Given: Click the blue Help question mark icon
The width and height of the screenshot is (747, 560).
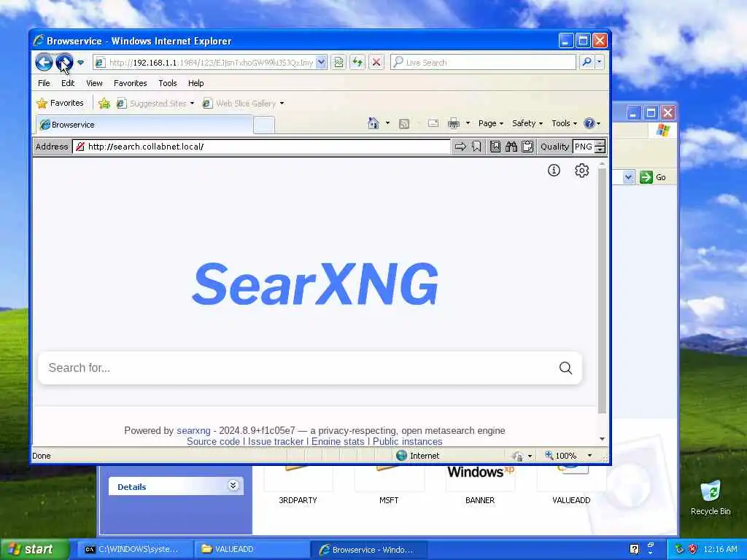Looking at the screenshot, I should coord(589,123).
